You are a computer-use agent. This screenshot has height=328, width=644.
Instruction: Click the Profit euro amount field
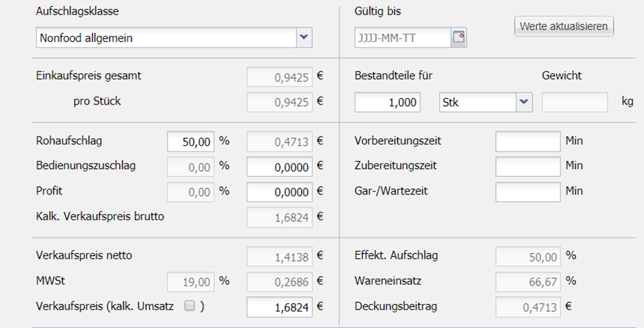tap(280, 191)
